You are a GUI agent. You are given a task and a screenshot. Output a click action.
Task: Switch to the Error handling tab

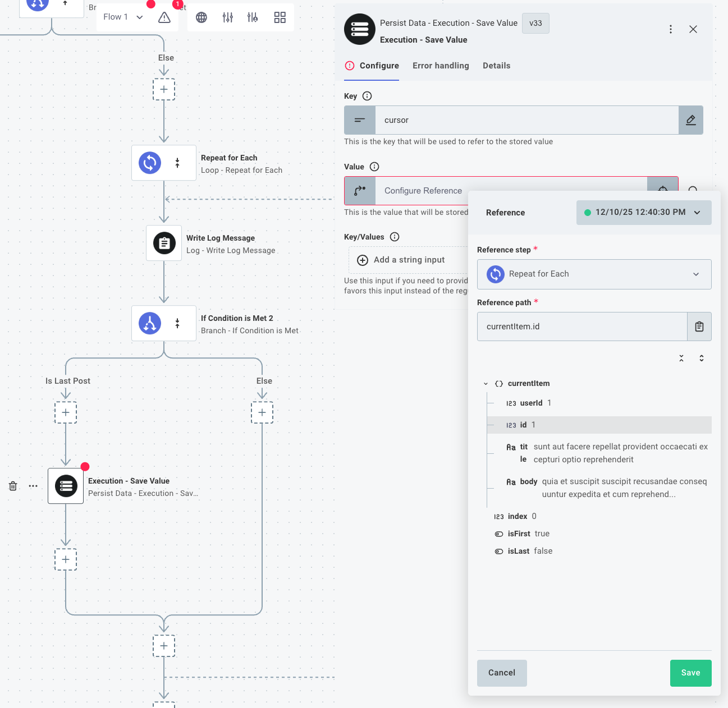[x=441, y=66]
